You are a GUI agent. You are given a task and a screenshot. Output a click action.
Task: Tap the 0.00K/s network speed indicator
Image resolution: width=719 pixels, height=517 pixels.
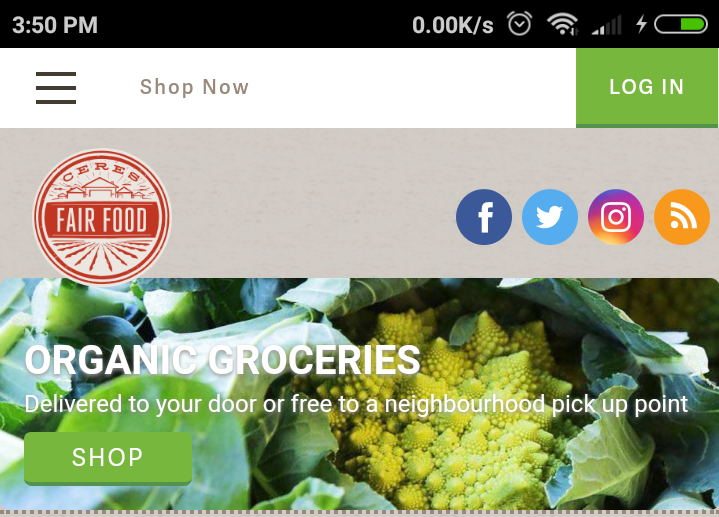453,25
